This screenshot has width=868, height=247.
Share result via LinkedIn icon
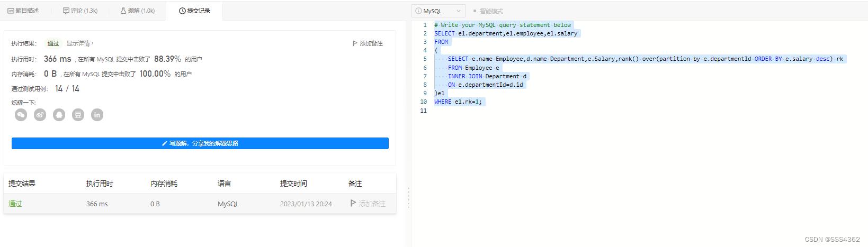point(97,115)
